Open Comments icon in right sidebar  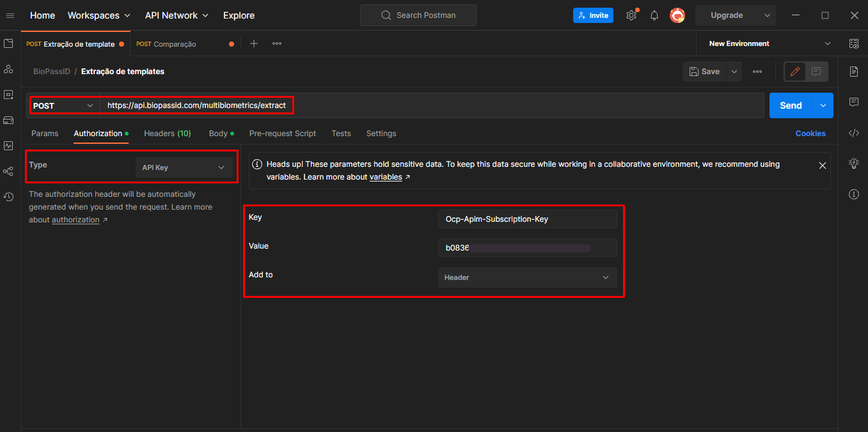pyautogui.click(x=854, y=102)
